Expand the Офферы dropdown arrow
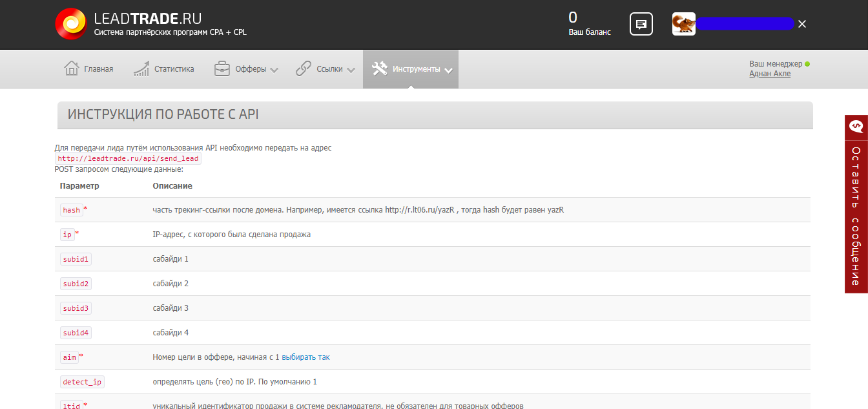Viewport: 868px width, 409px height. coord(274,70)
